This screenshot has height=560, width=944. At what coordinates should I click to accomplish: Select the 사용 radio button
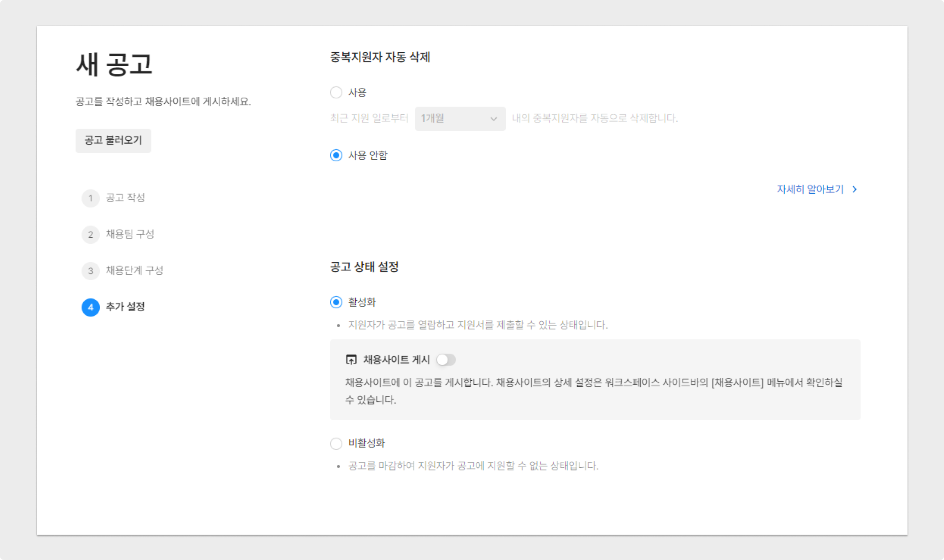[x=336, y=92]
